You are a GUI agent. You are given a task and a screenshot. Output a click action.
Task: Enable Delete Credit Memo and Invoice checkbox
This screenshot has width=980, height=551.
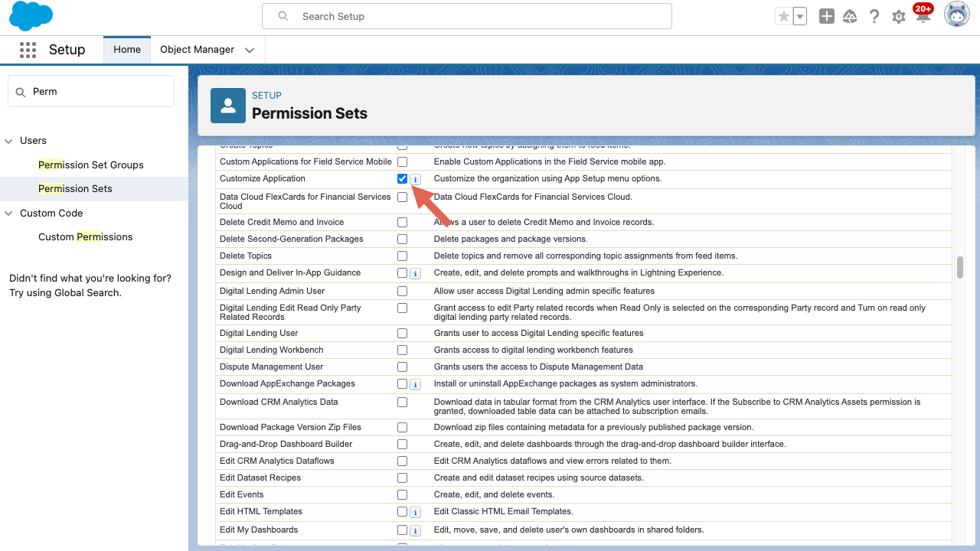(402, 222)
